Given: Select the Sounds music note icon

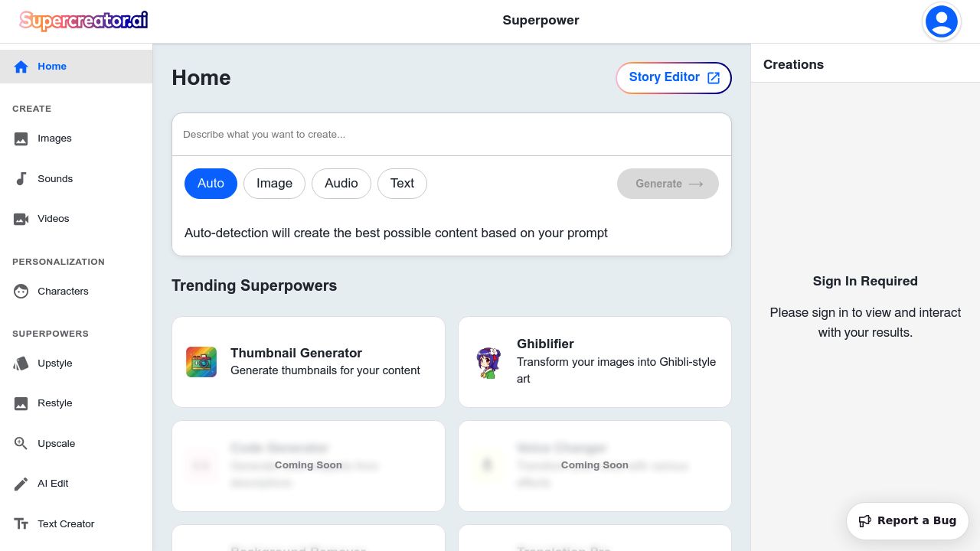Looking at the screenshot, I should [21, 179].
